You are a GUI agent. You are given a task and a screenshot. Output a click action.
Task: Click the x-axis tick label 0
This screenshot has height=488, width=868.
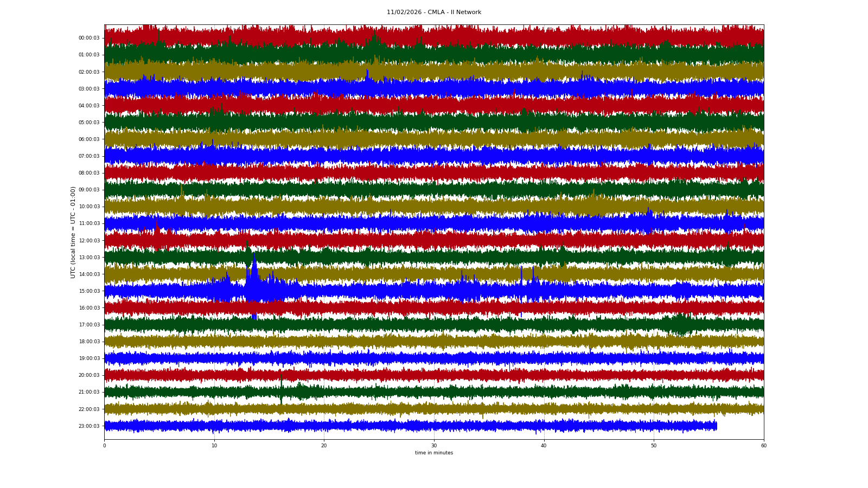104,446
